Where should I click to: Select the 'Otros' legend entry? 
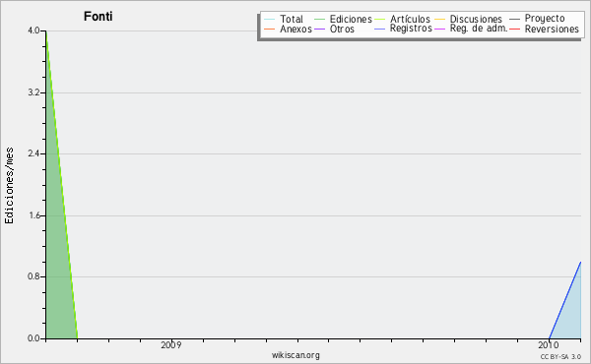click(342, 29)
